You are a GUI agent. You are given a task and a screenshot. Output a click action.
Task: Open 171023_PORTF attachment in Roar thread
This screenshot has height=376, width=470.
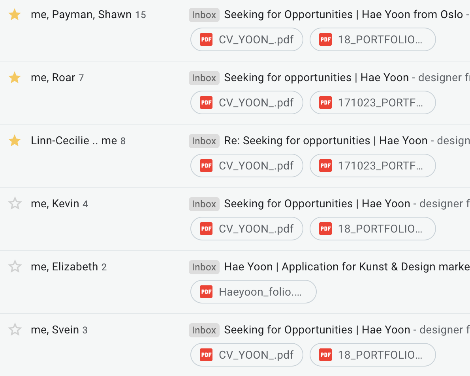pyautogui.click(x=373, y=103)
